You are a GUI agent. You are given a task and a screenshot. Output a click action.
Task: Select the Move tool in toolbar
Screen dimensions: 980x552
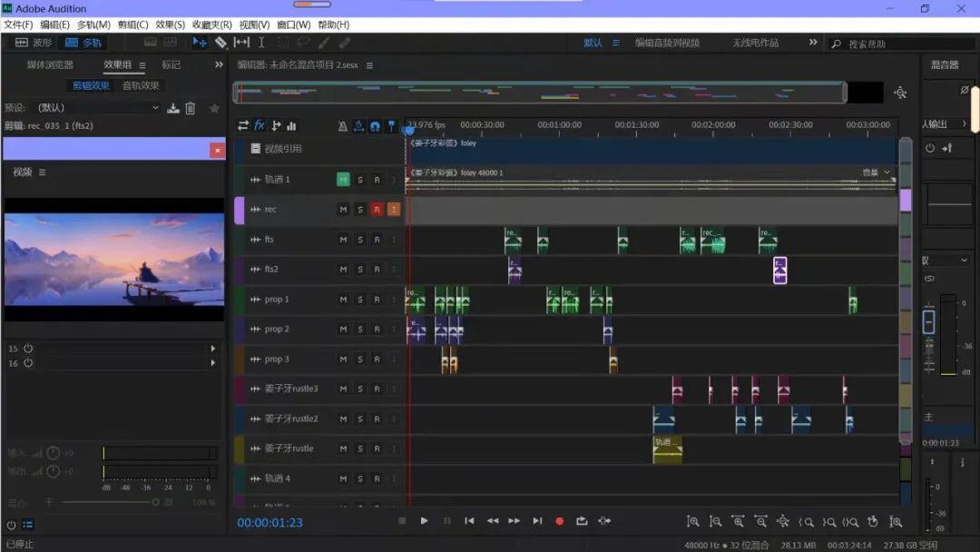200,43
